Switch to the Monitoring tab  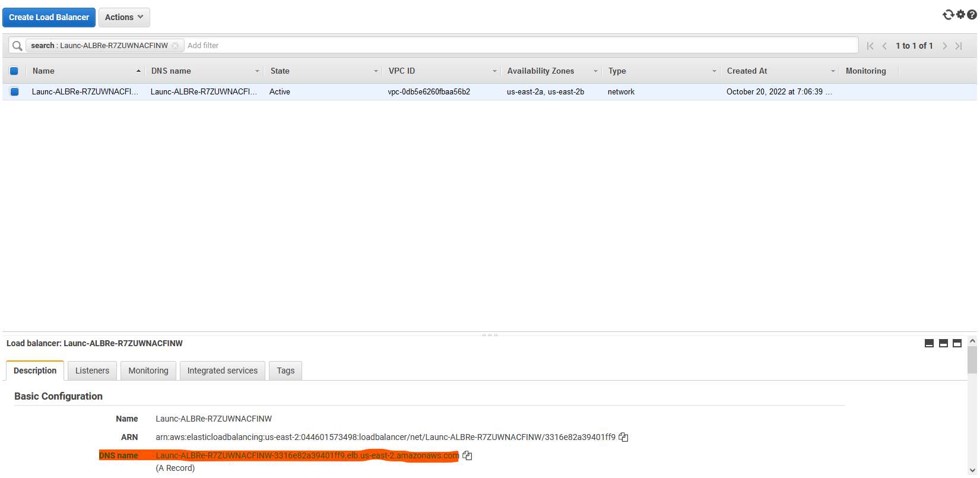148,371
